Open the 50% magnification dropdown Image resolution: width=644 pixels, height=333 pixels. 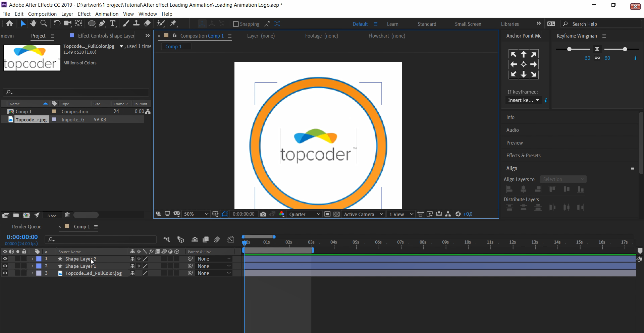pos(196,214)
